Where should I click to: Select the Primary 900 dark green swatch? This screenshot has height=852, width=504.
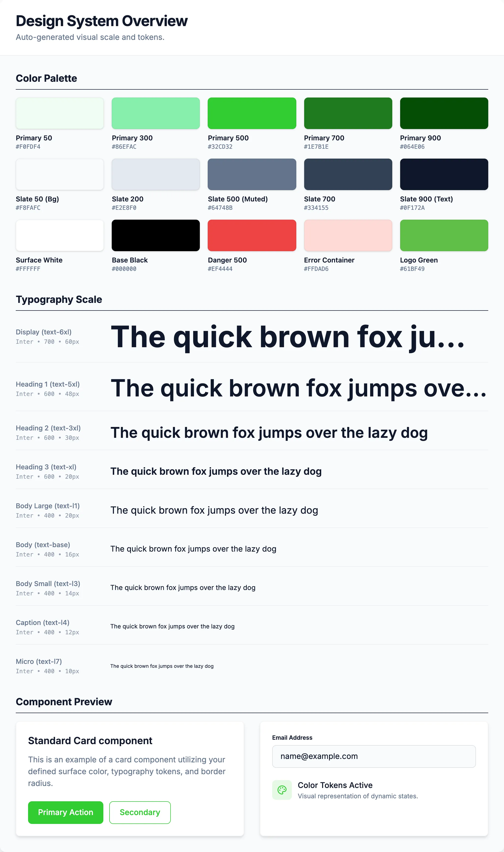pyautogui.click(x=444, y=113)
